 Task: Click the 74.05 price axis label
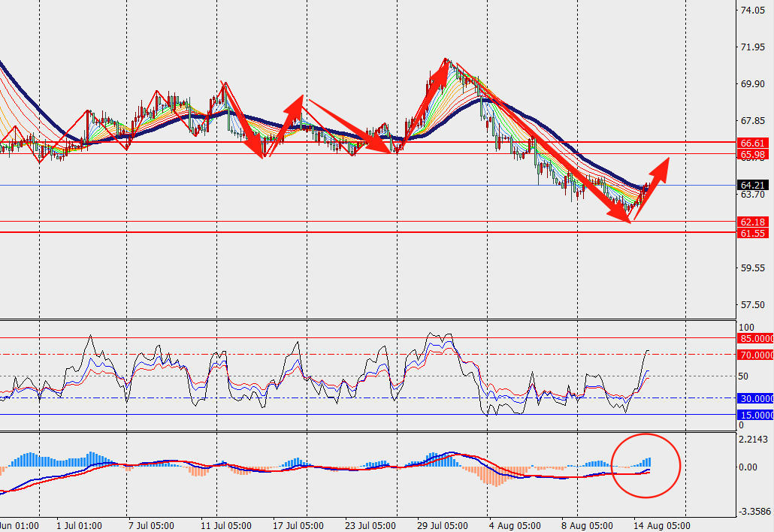click(x=753, y=11)
